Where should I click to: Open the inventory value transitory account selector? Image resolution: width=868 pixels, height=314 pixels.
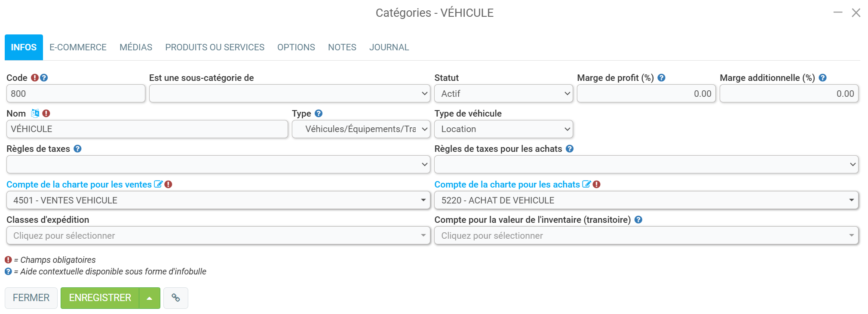(x=646, y=235)
